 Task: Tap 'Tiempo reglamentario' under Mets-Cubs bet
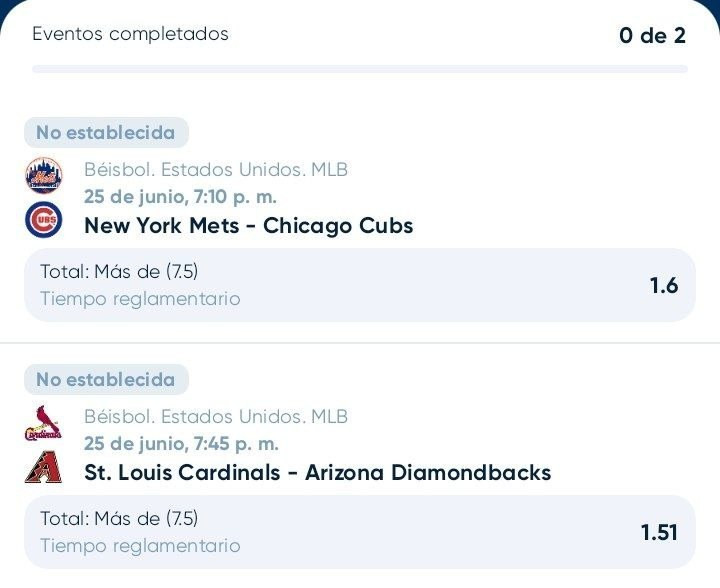141,299
